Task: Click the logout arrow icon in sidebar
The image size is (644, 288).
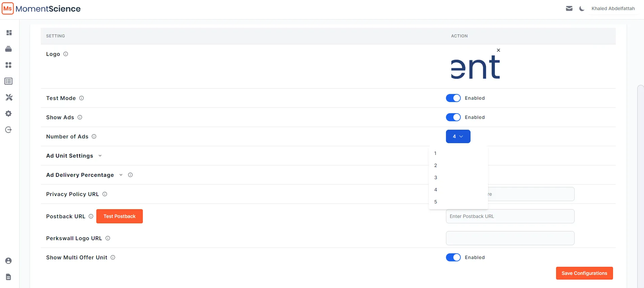Action: click(x=9, y=130)
